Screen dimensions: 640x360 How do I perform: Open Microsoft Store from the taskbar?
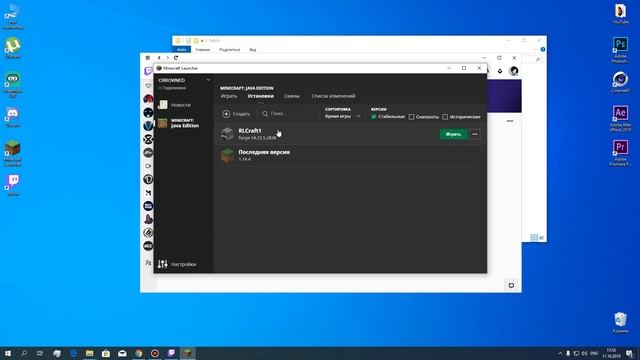tap(106, 353)
